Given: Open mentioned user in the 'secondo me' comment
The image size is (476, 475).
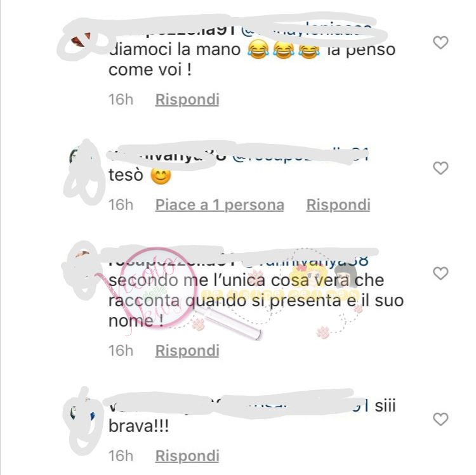Looking at the screenshot, I should (x=306, y=261).
